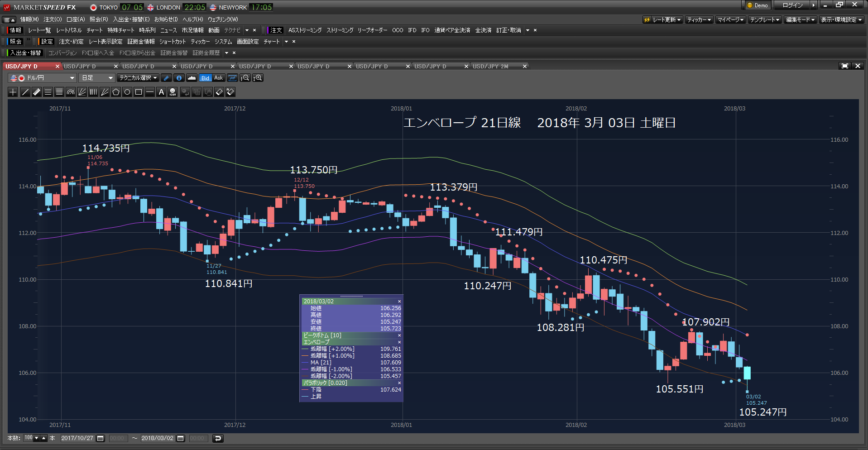Click the 訂正・取消 button
The width and height of the screenshot is (868, 450).
coord(509,30)
